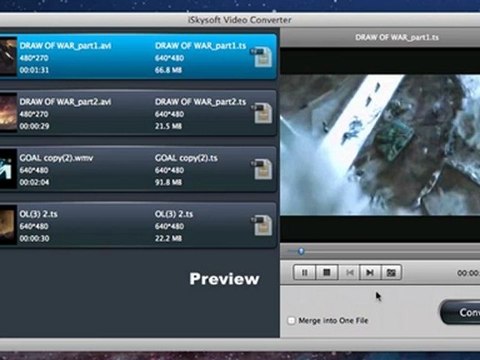Take a snapshot of the preview
Image resolution: width=480 pixels, height=360 pixels.
pos(391,273)
